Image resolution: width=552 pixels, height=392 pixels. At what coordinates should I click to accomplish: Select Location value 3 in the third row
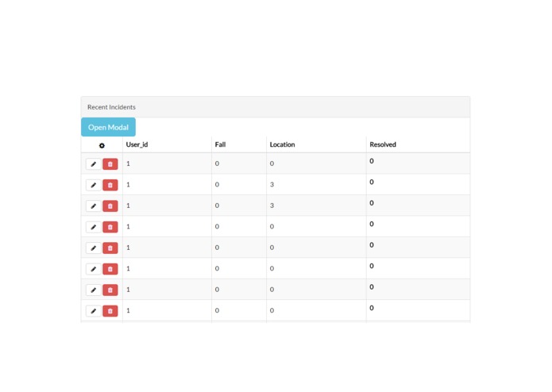pyautogui.click(x=272, y=206)
